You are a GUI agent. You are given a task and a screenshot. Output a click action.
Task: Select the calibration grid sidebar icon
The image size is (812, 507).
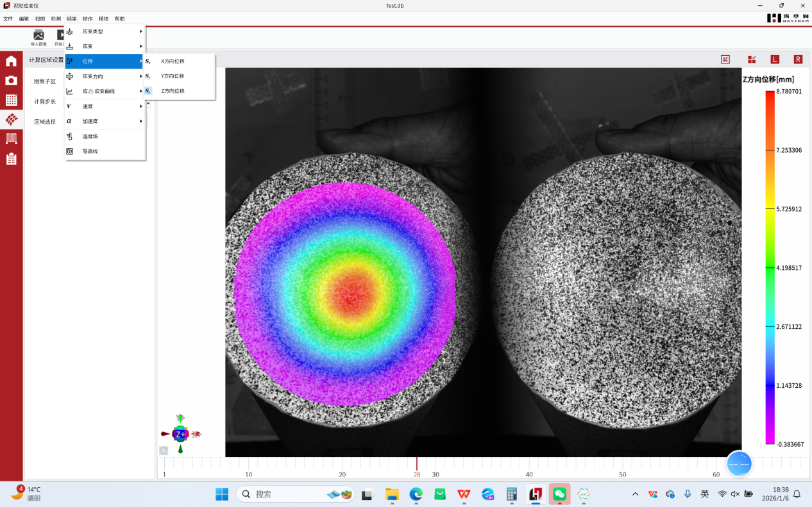[11, 100]
